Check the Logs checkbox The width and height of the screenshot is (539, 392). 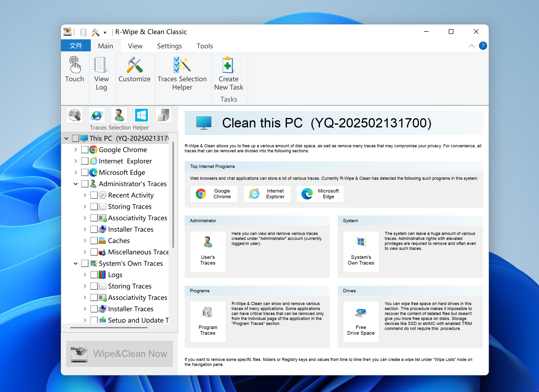tap(94, 275)
